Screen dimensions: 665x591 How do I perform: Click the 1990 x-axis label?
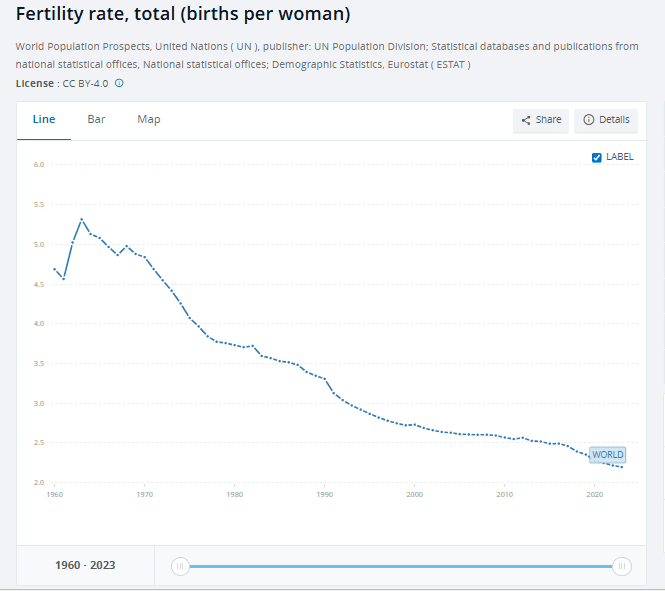coord(325,495)
